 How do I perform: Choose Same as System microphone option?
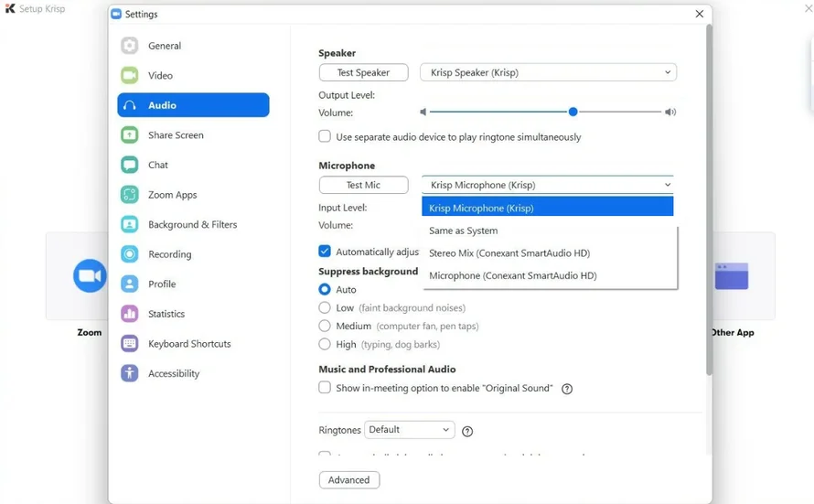click(550, 231)
